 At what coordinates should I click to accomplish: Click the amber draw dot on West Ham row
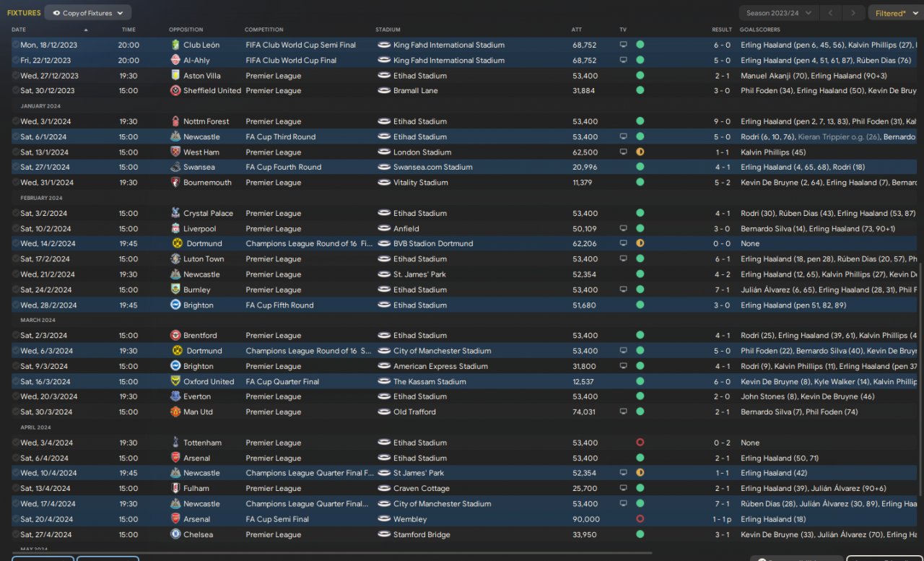640,152
